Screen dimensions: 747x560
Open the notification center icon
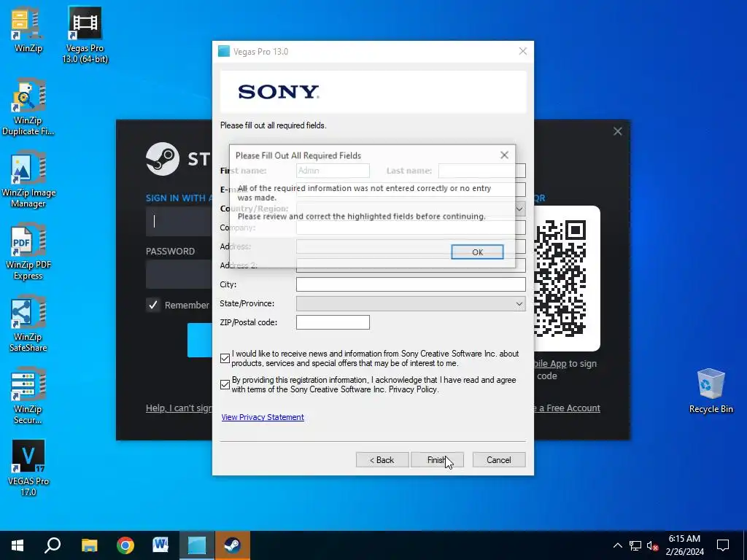723,545
